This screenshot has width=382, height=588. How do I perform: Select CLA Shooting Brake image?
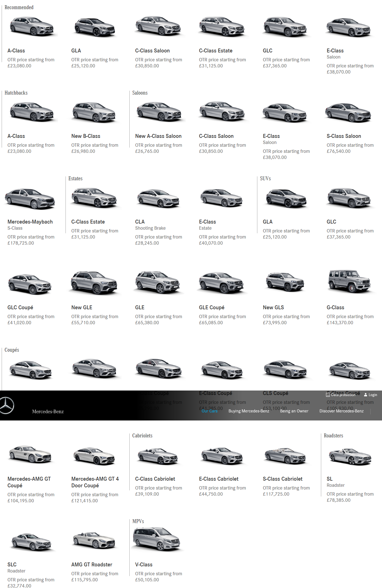pos(159,199)
